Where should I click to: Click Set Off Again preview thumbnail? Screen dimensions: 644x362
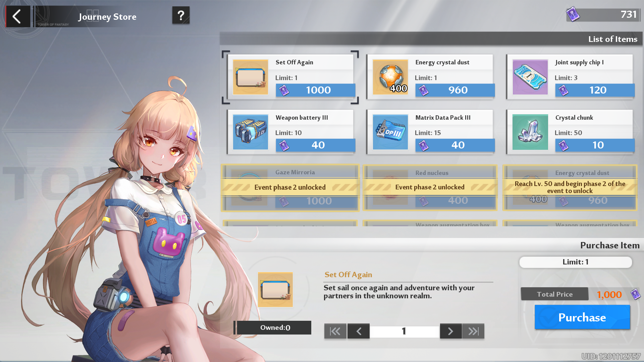(x=275, y=290)
